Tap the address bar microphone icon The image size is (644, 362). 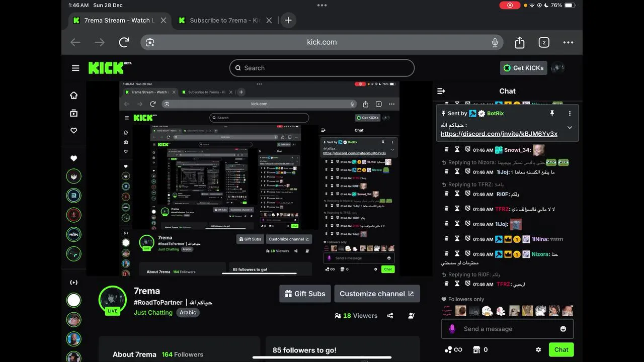[x=495, y=42]
